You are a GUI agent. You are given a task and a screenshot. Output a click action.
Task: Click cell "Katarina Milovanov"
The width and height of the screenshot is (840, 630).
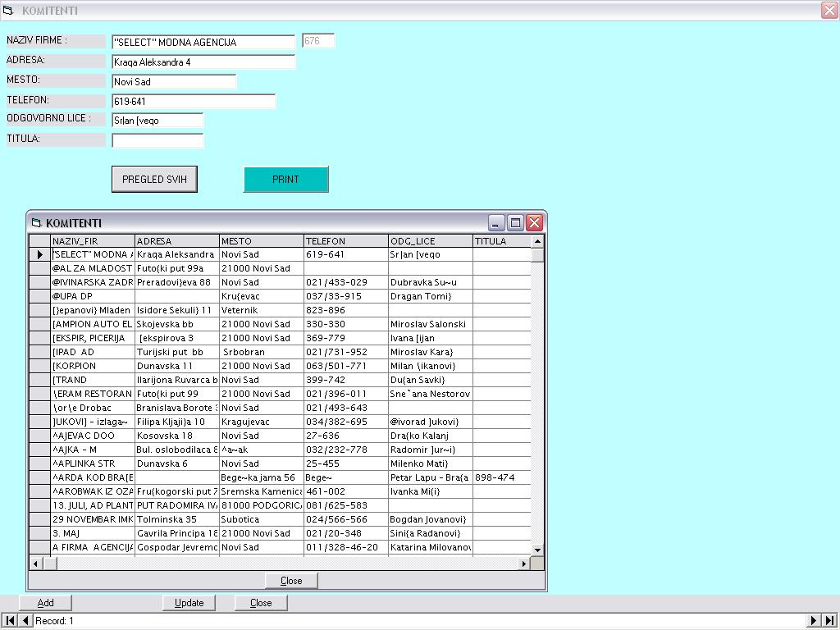point(431,547)
